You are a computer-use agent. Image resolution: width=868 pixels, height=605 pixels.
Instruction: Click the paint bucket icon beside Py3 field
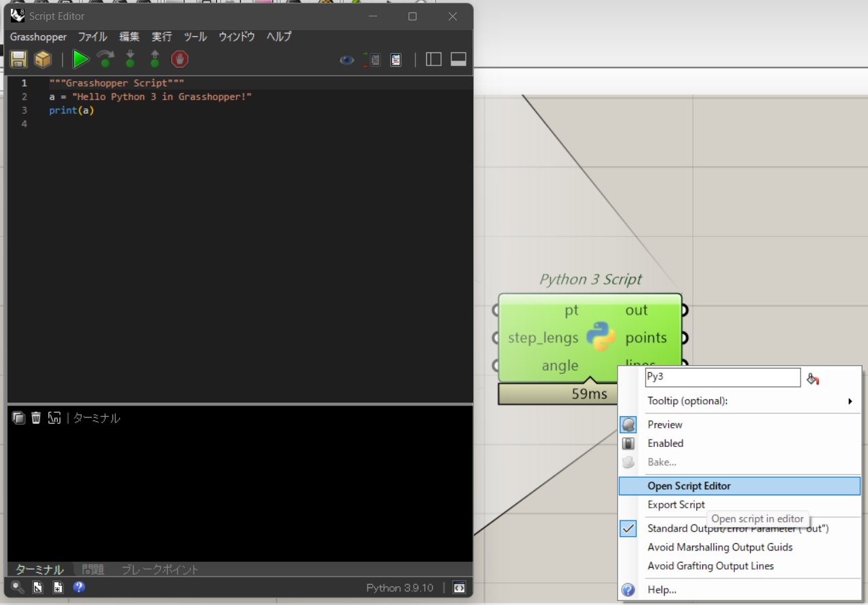pyautogui.click(x=812, y=379)
